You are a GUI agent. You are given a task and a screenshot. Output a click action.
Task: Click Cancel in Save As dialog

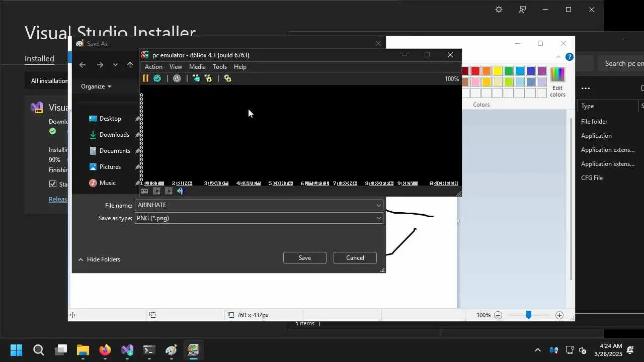355,258
